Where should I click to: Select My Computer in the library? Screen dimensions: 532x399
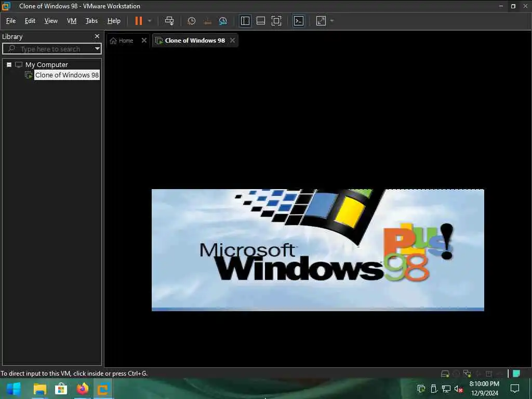coord(46,65)
